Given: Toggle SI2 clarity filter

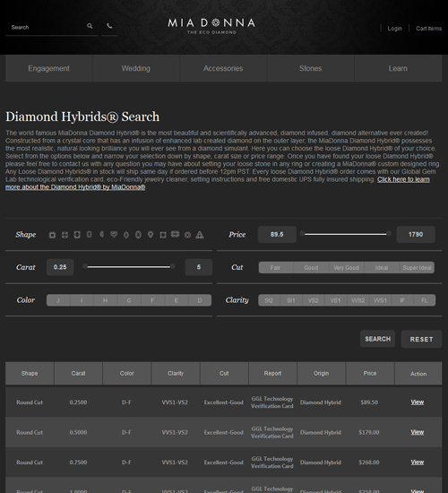Looking at the screenshot, I should (269, 300).
